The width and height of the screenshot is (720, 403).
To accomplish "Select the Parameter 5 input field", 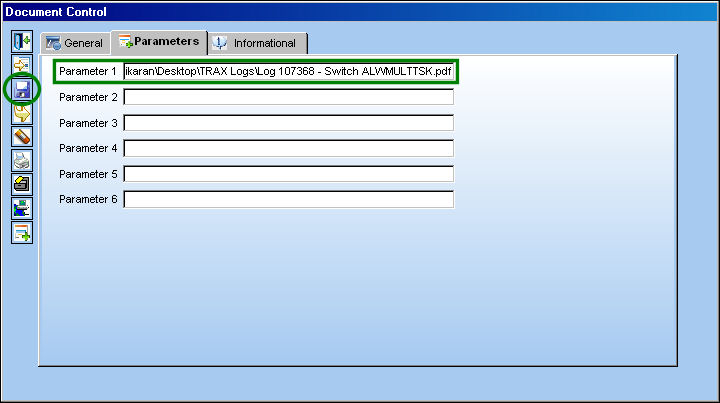I will click(289, 174).
